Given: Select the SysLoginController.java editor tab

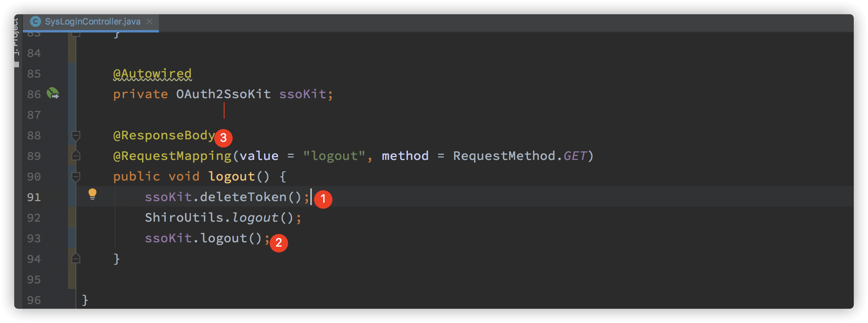Looking at the screenshot, I should click(x=91, y=22).
